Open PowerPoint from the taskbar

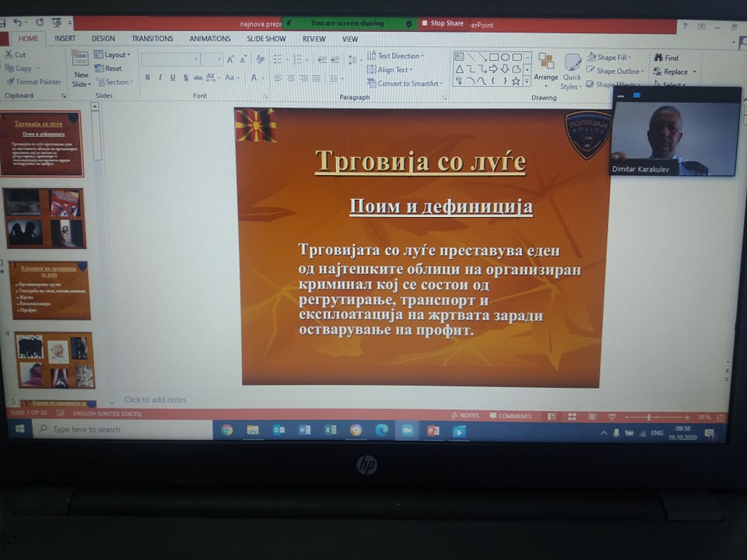coord(433,431)
